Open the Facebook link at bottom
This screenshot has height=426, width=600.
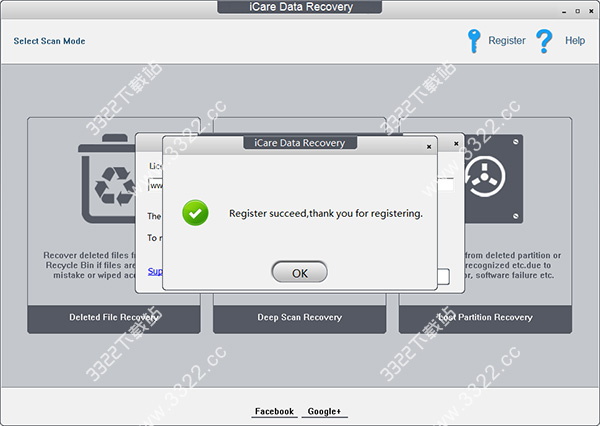pos(274,411)
